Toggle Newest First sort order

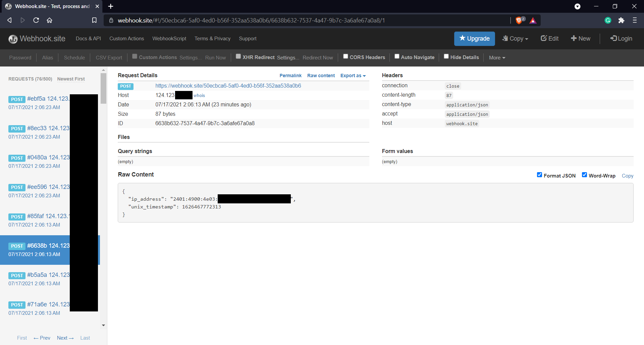coord(71,79)
